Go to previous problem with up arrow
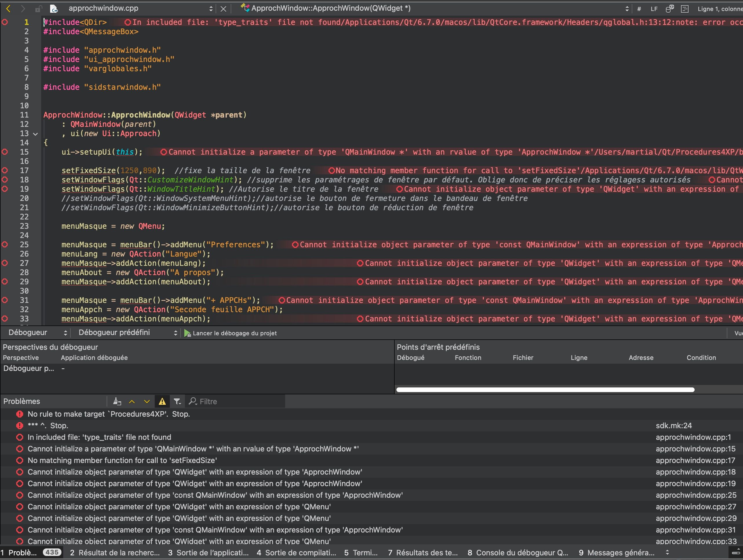Image resolution: width=743 pixels, height=560 pixels. click(x=132, y=401)
